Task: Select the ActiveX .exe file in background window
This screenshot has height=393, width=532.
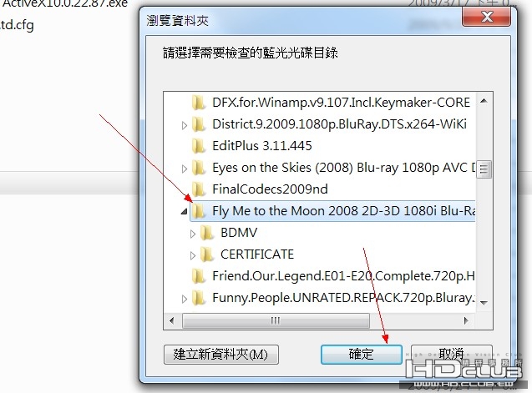Action: 63,4
